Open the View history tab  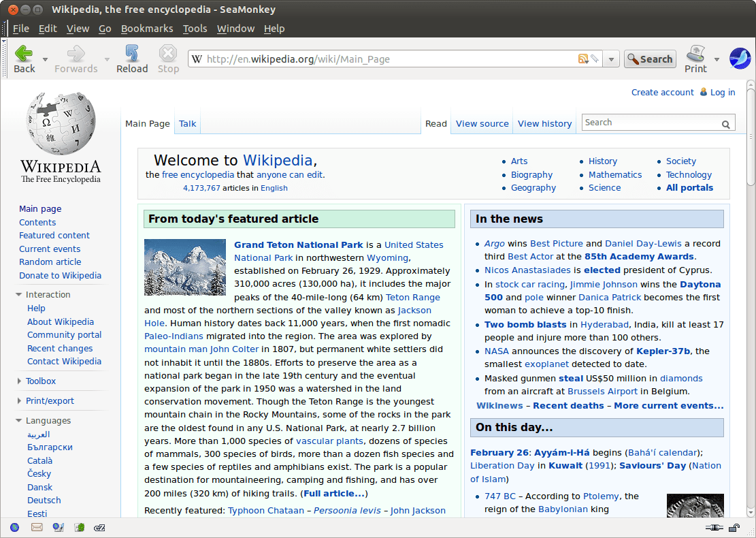click(x=545, y=123)
